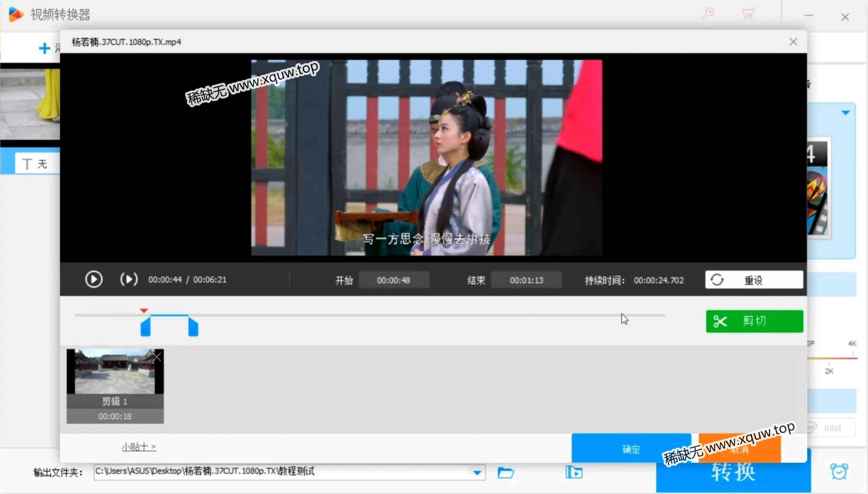Click the video preview frame
The image size is (868, 494).
(427, 158)
